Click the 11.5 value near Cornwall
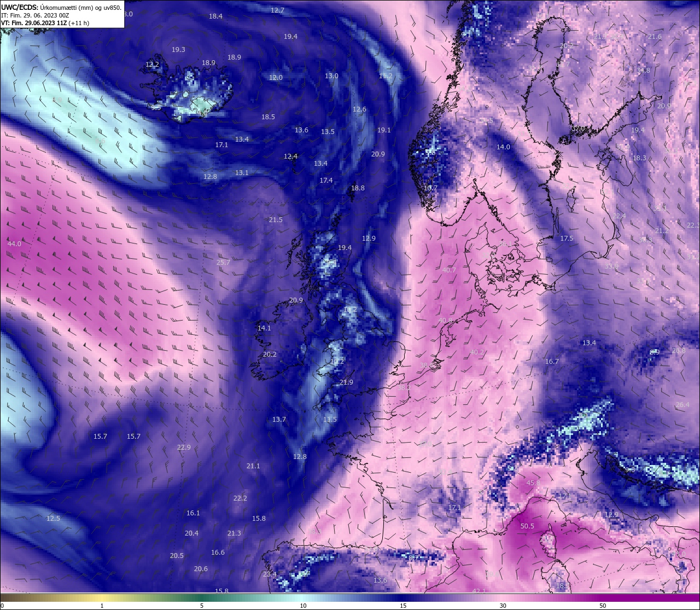The width and height of the screenshot is (700, 610). click(x=330, y=420)
